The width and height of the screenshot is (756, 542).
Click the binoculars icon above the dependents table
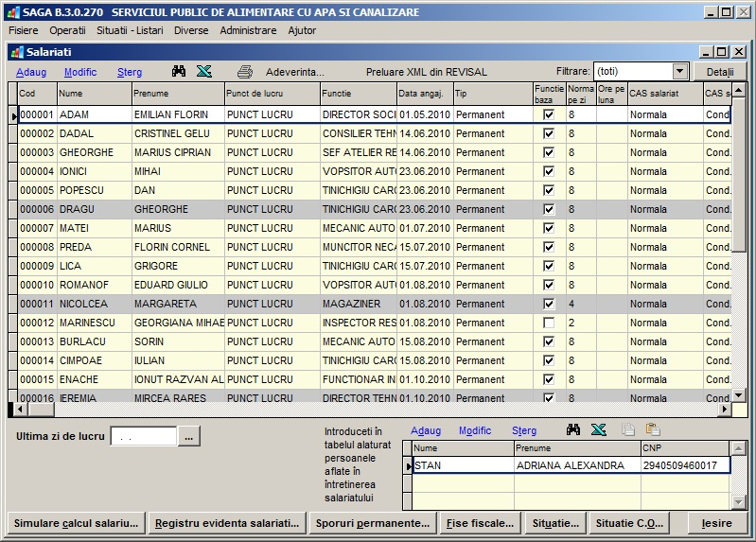[x=572, y=429]
